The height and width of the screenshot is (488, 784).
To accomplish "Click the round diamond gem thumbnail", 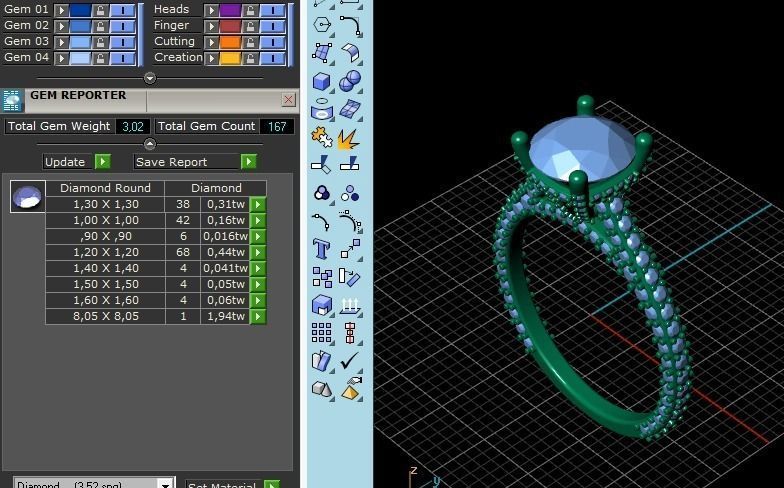I will [28, 196].
